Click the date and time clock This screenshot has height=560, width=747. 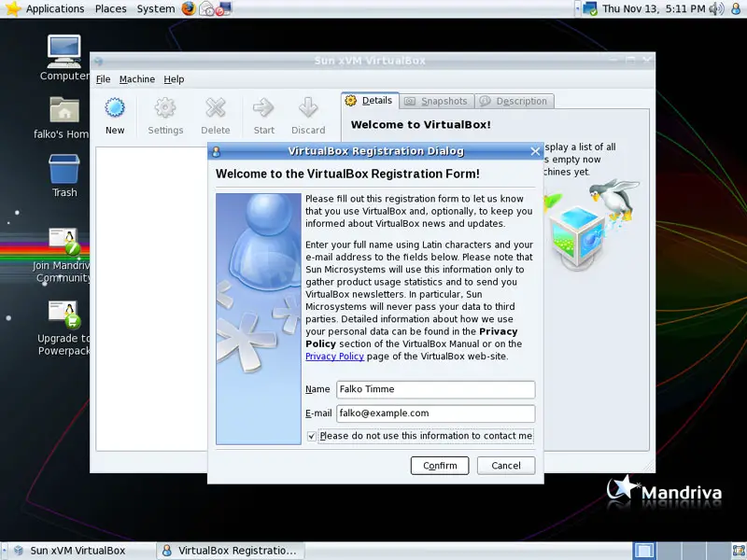tap(654, 8)
